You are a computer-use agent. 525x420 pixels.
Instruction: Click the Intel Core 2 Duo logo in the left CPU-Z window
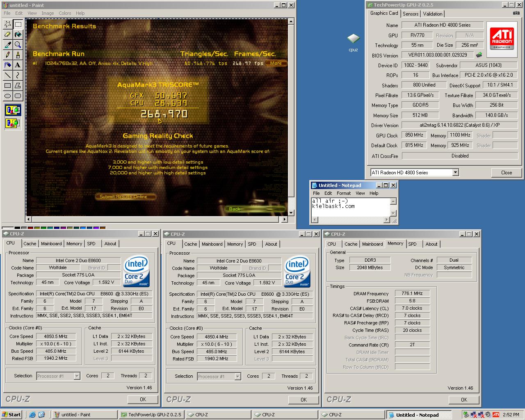[x=137, y=272]
